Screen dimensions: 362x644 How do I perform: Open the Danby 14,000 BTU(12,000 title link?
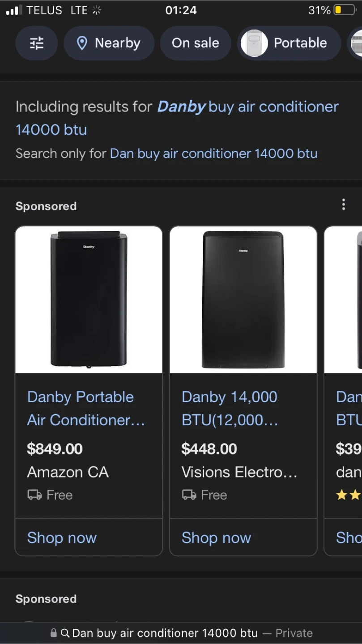coord(230,408)
